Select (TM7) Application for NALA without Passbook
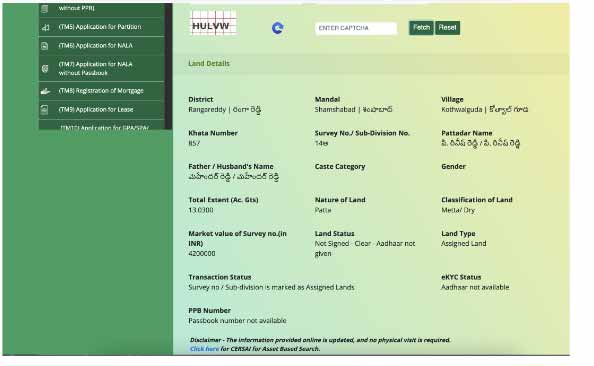The image size is (594, 366). coord(102,69)
